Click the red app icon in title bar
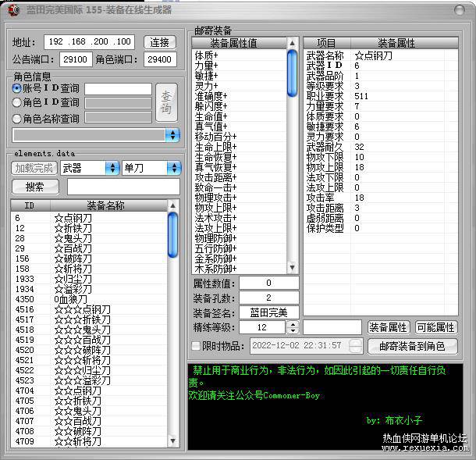 [14, 9]
